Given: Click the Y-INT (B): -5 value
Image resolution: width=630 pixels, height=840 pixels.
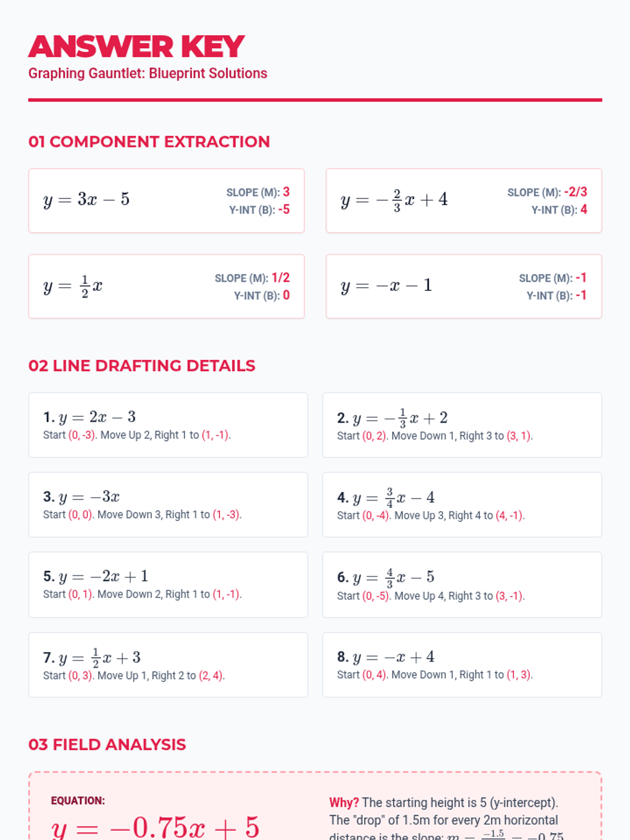Looking at the screenshot, I should (259, 209).
